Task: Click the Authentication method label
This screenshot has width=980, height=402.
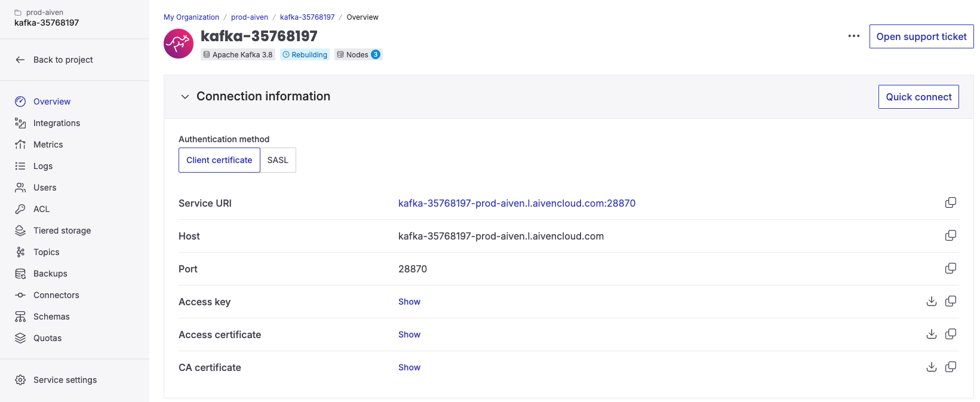Action: tap(224, 139)
